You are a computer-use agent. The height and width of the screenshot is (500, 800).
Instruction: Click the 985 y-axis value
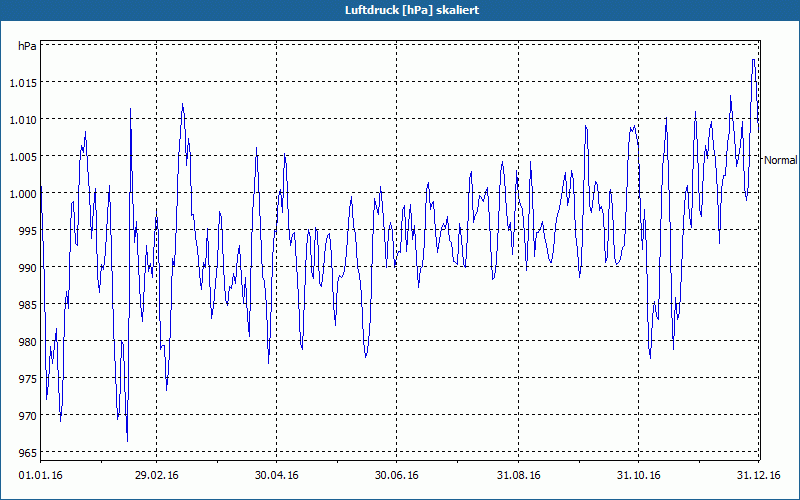28,305
